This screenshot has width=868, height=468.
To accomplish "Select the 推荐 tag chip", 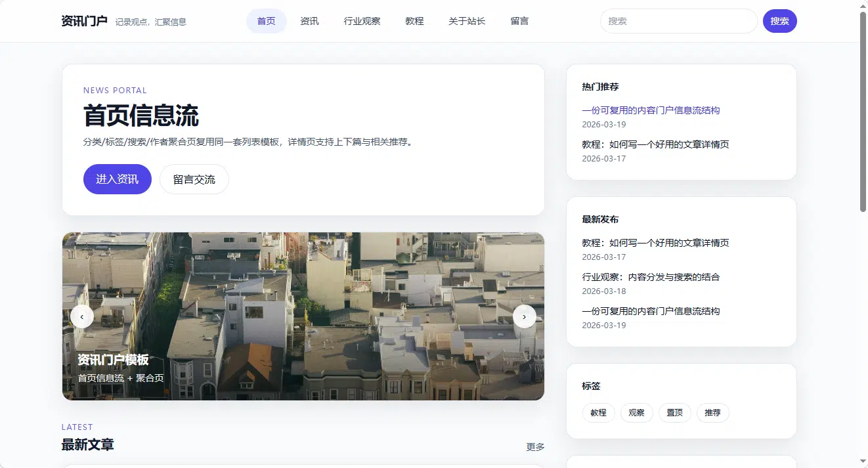I will [x=712, y=413].
